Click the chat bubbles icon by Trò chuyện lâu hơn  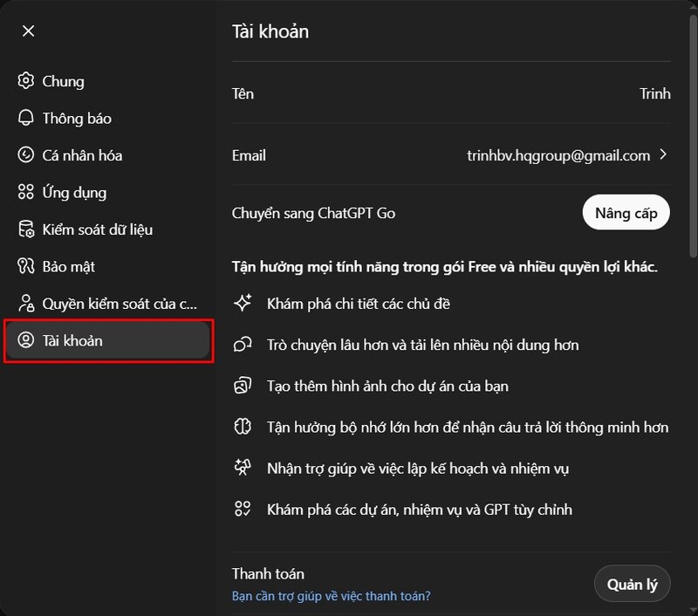coord(243,345)
